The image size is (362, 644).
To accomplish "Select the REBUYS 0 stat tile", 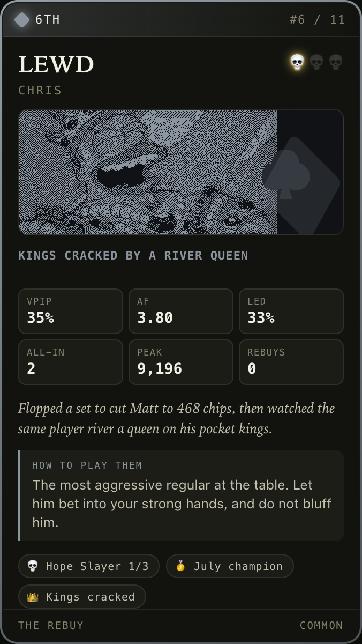I will tap(291, 362).
